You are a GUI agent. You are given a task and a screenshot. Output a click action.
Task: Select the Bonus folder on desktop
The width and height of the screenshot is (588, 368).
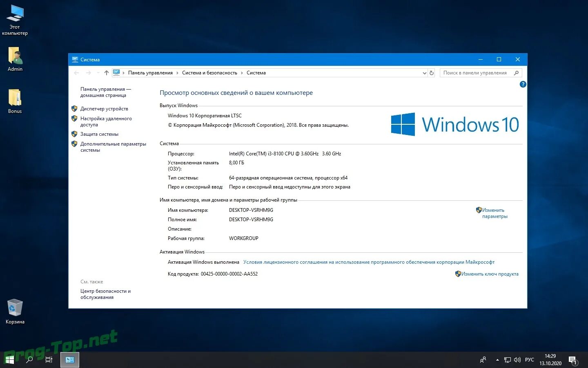[x=15, y=101]
